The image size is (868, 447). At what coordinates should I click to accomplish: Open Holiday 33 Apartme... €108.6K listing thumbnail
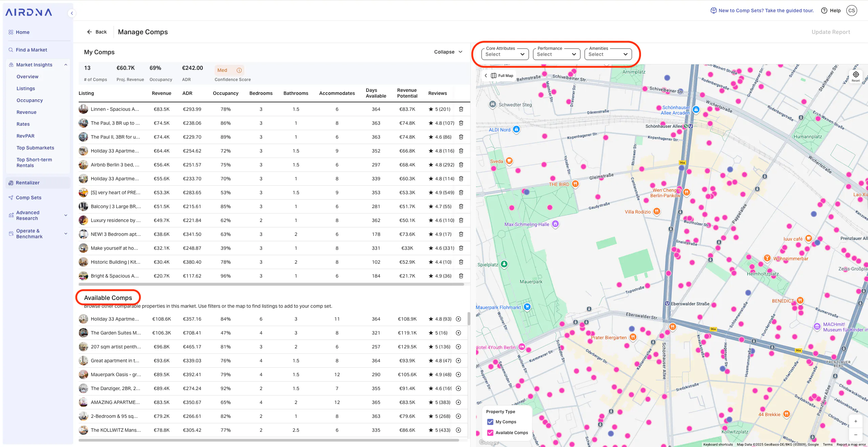[83, 319]
